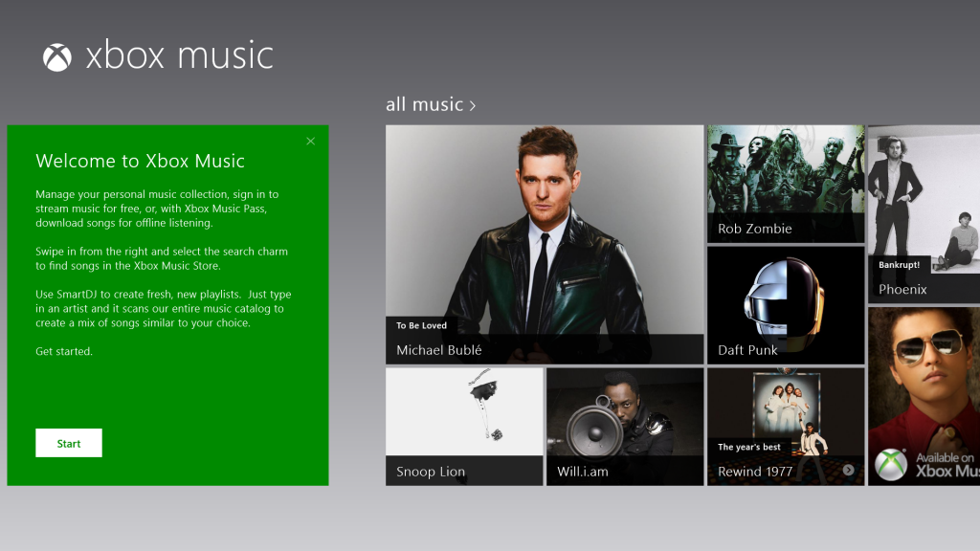Image resolution: width=980 pixels, height=551 pixels.
Task: Open the Daft Punk tile
Action: (x=786, y=305)
